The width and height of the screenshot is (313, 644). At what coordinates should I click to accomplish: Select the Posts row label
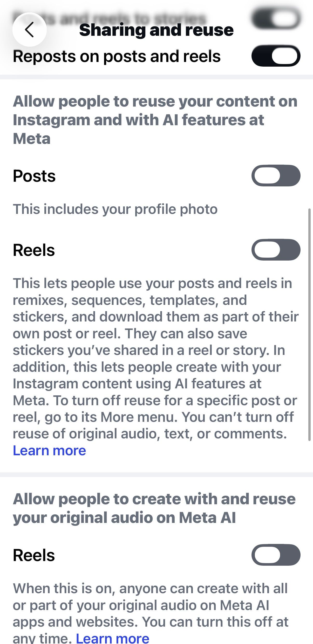pyautogui.click(x=34, y=176)
